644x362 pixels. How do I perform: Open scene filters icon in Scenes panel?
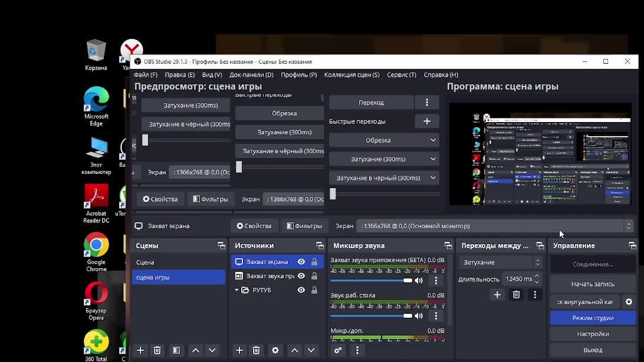point(176,350)
